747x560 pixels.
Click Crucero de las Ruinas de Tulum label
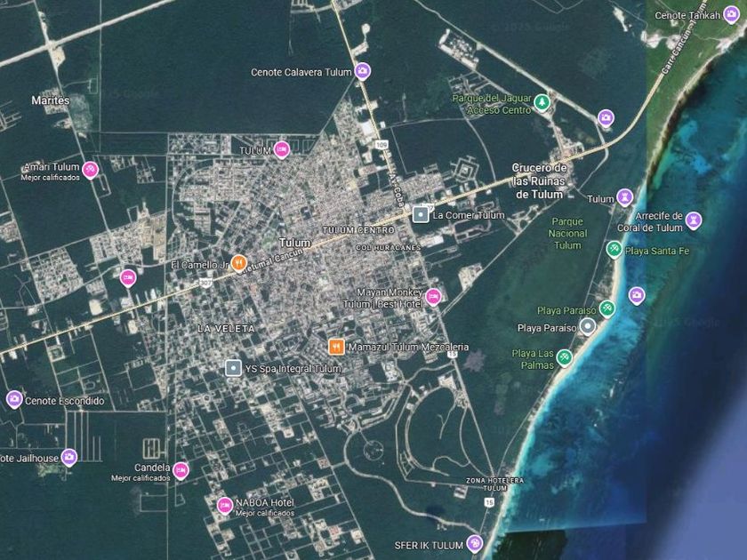[x=538, y=181]
